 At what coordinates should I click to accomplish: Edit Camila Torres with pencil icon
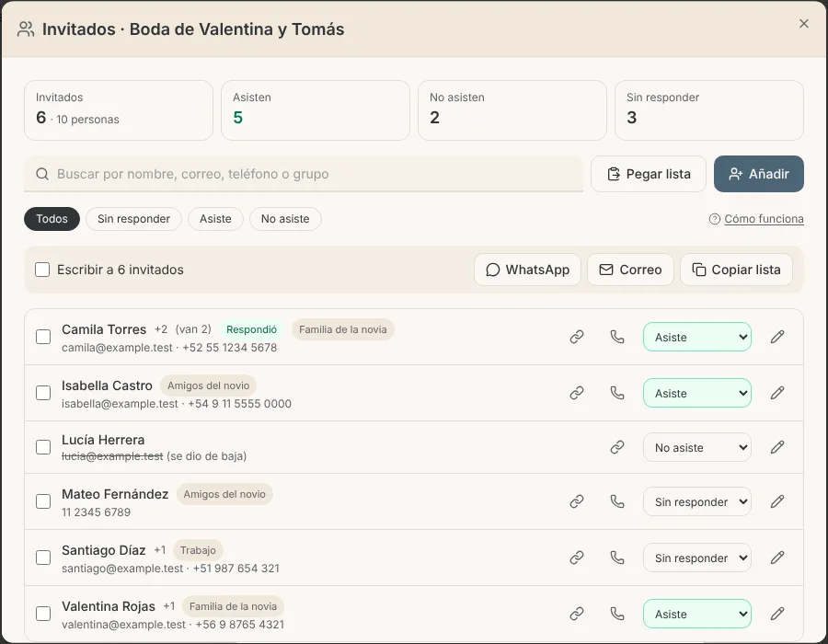(x=777, y=337)
